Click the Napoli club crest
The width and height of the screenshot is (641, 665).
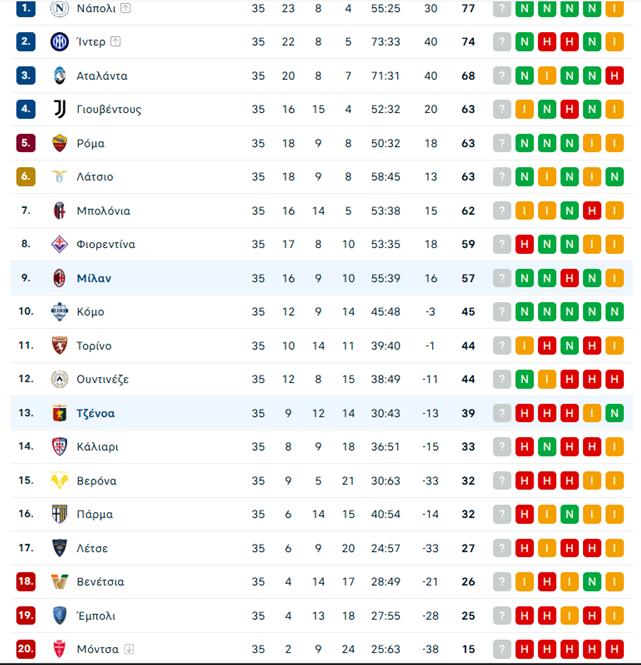pos(59,8)
